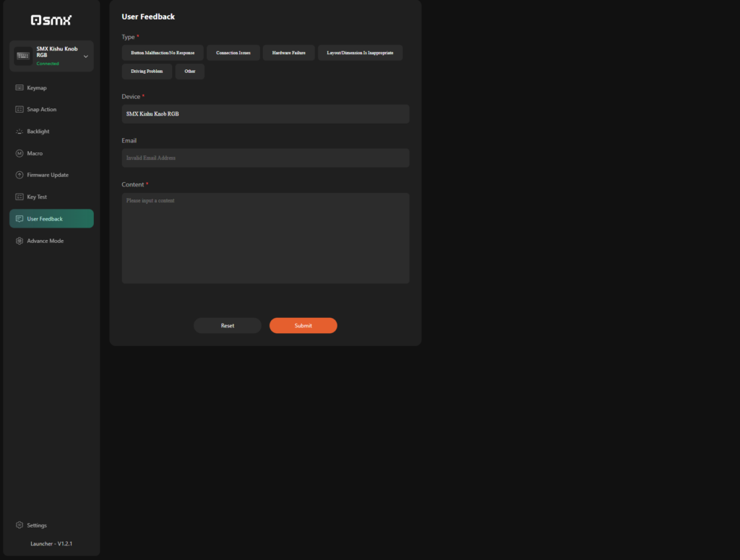The width and height of the screenshot is (740, 560).
Task: Select the Connection Issues feedback type
Action: (233, 53)
